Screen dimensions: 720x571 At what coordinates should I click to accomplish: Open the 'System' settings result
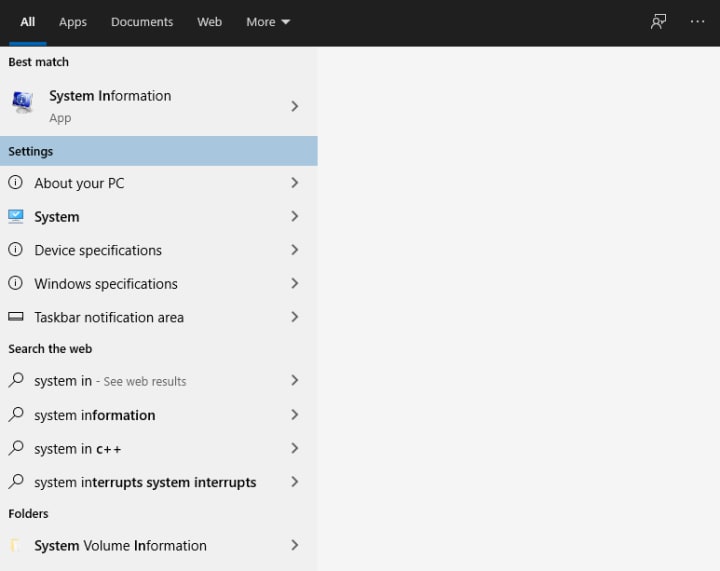pyautogui.click(x=158, y=216)
